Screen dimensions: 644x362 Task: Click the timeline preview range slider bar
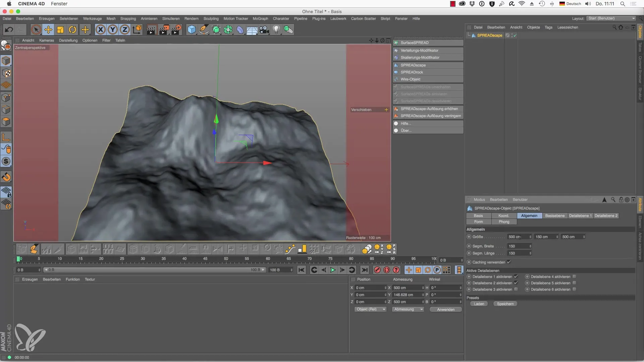coord(154,270)
